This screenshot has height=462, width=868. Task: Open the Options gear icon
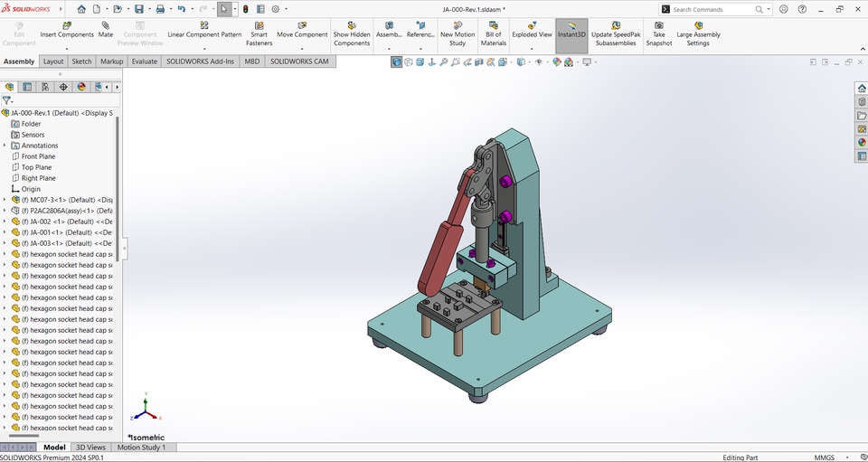click(x=276, y=9)
